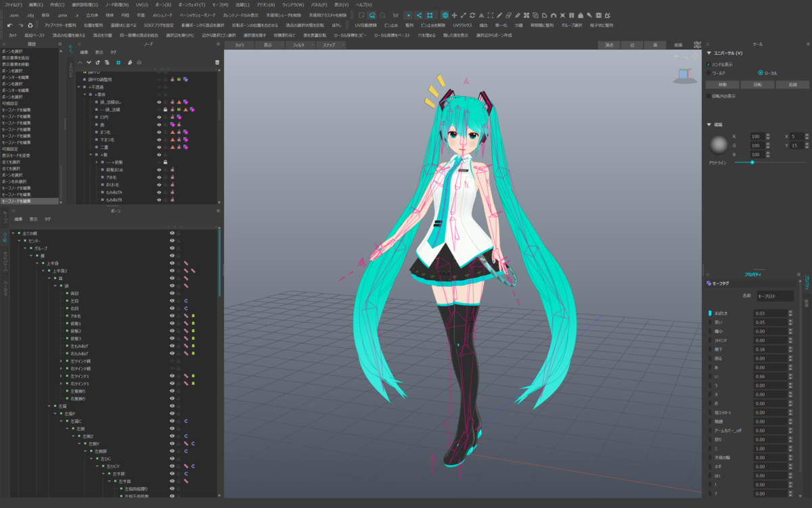Collapse the 全ての親 bone tree
Viewport: 812px width, 508px height.
[12, 233]
